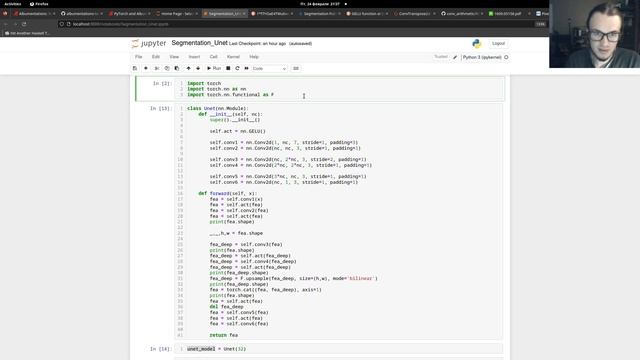
Task: Open the bookmark on the bookmarks bar
Action: pyautogui.click(x=27, y=33)
